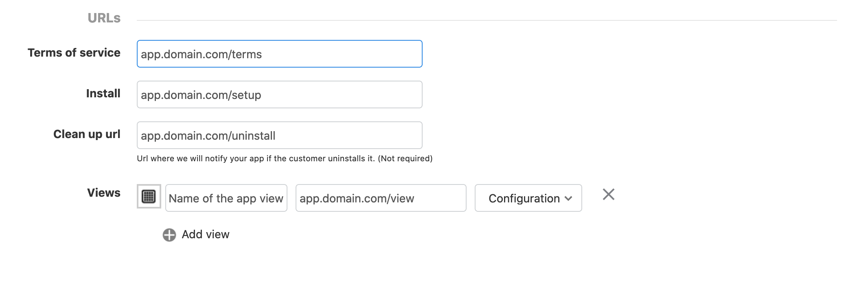Focus the Terms of service field
Viewport: 868px width, 281px height.
[x=279, y=54]
